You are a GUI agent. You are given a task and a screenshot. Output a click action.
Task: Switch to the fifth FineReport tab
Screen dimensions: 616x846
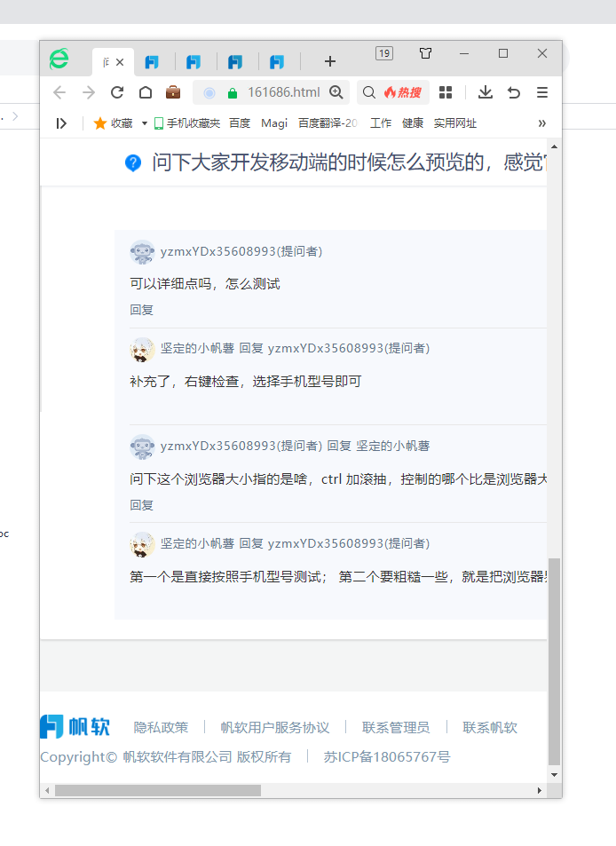click(x=277, y=62)
